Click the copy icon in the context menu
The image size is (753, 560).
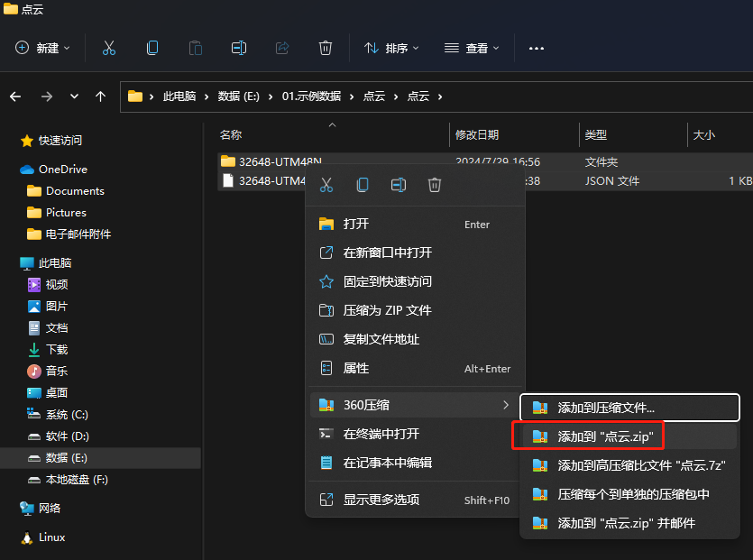click(x=363, y=185)
